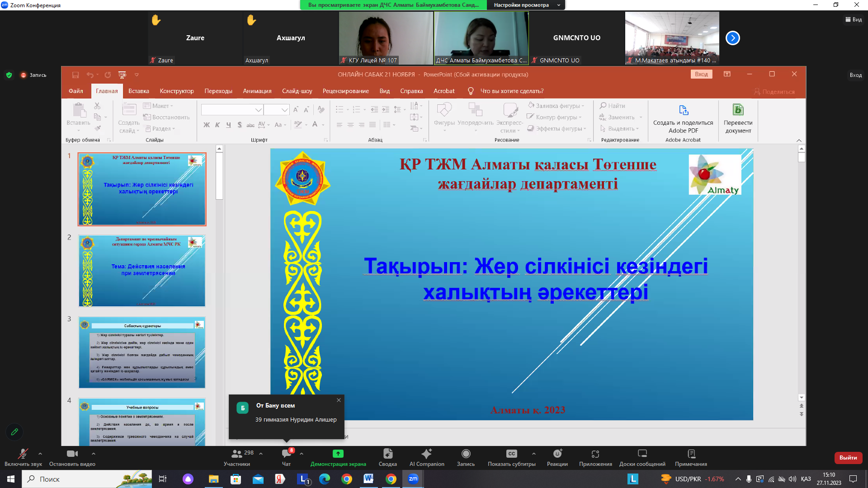Click Найти find button
The height and width of the screenshot is (488, 868).
(x=613, y=106)
